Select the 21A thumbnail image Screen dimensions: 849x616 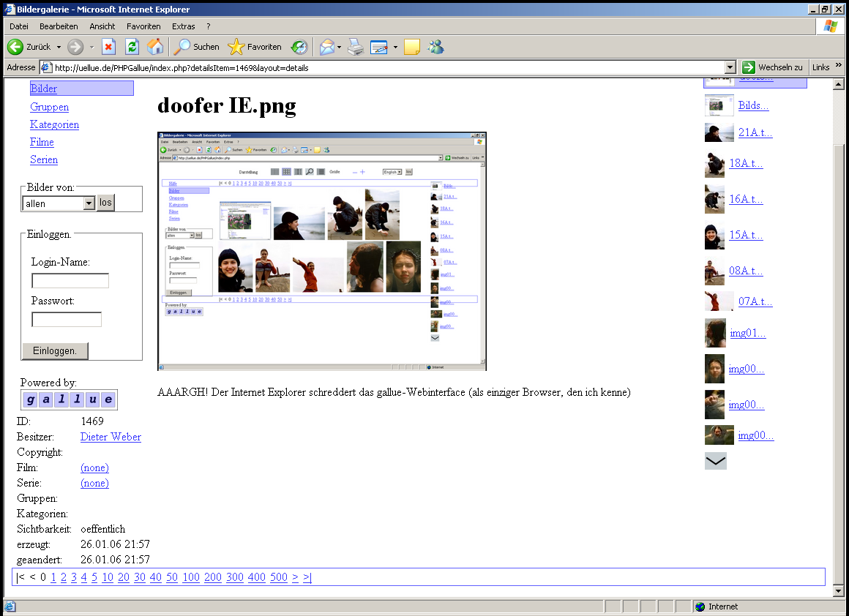(719, 132)
